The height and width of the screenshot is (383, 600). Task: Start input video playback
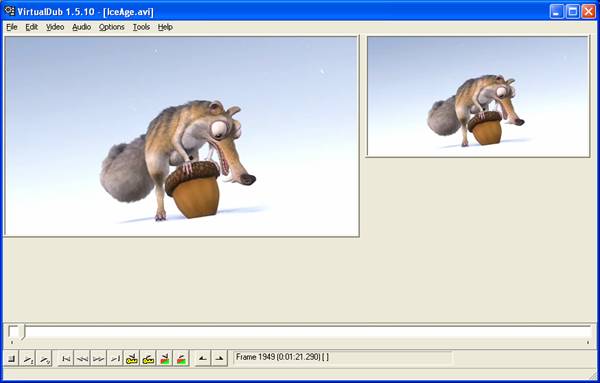(x=28, y=359)
